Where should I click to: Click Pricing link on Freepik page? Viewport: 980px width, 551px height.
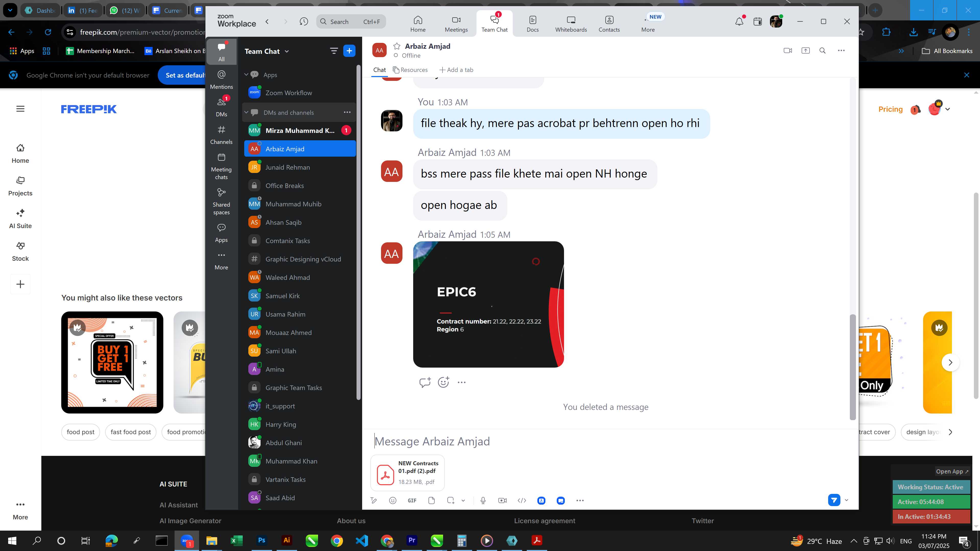(x=890, y=109)
